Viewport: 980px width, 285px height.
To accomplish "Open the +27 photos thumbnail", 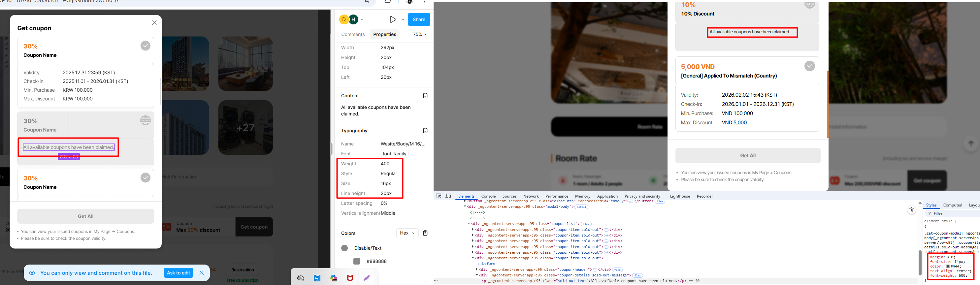I will point(245,127).
